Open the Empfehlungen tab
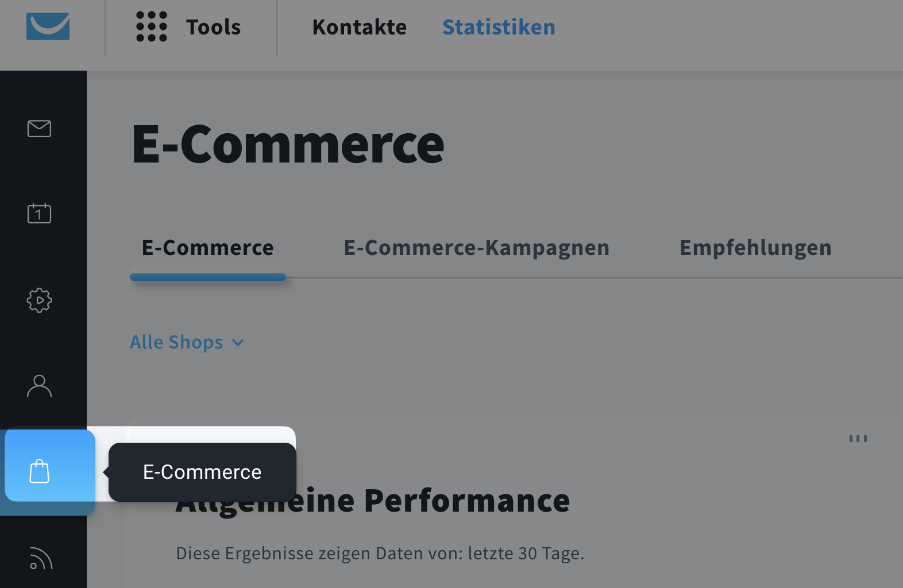Image resolution: width=903 pixels, height=588 pixels. pyautogui.click(x=755, y=247)
